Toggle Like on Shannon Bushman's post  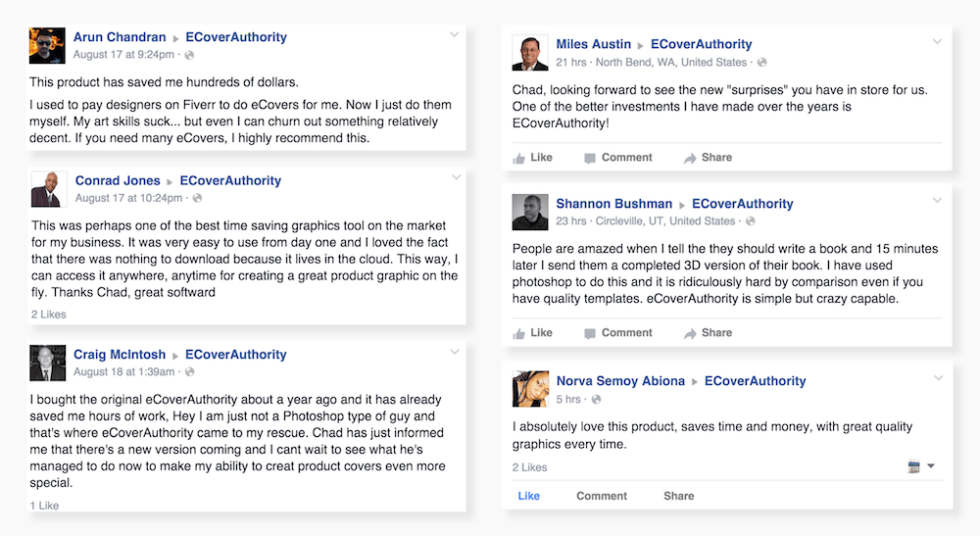coord(533,333)
